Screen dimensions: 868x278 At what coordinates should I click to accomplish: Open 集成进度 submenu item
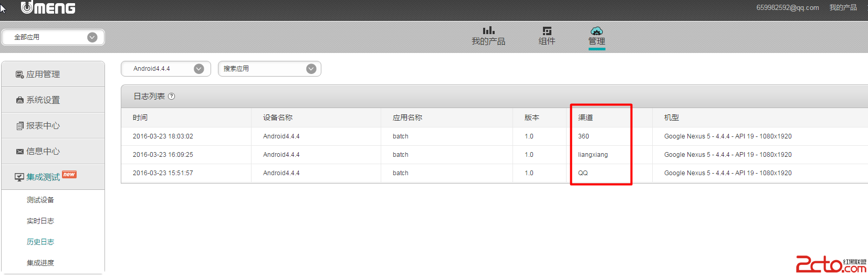(40, 263)
